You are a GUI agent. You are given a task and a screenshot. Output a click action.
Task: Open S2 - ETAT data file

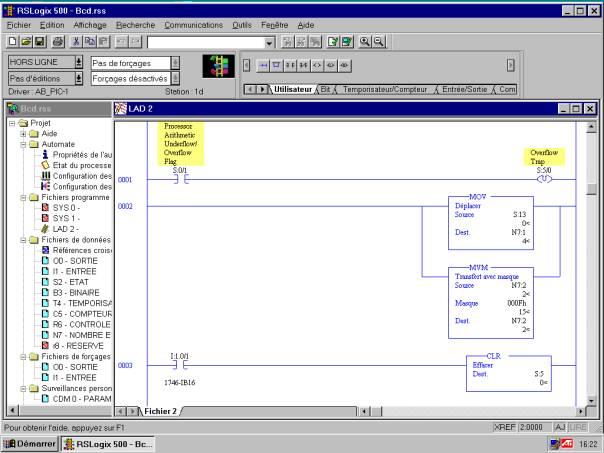[65, 282]
